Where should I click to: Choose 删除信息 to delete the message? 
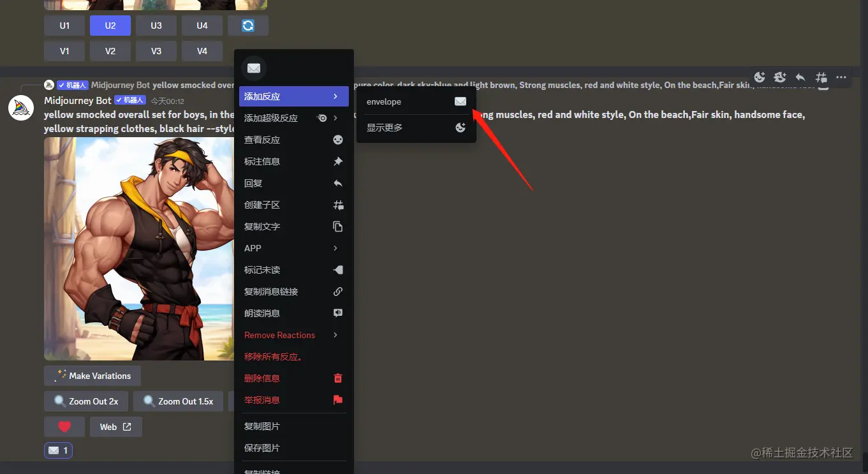[294, 378]
